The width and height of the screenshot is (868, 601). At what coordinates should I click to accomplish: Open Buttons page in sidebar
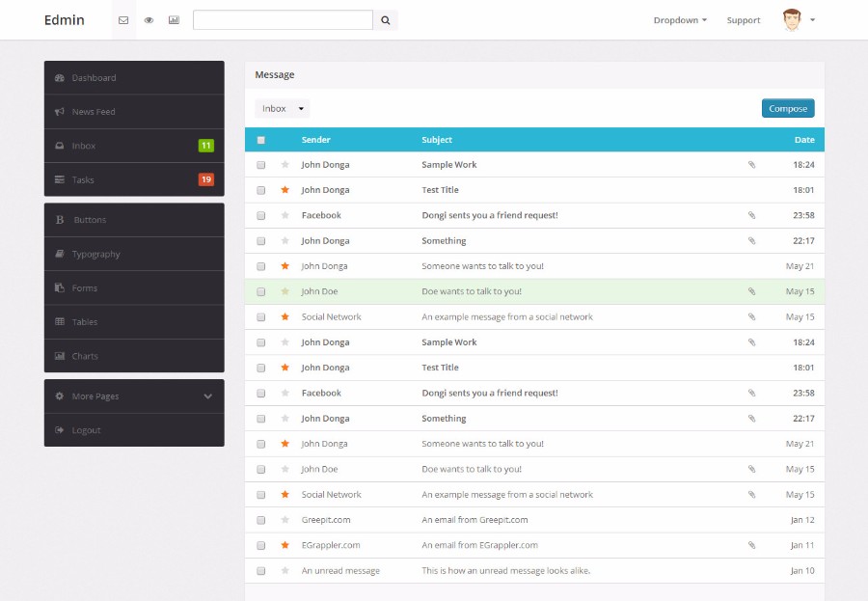coord(134,220)
